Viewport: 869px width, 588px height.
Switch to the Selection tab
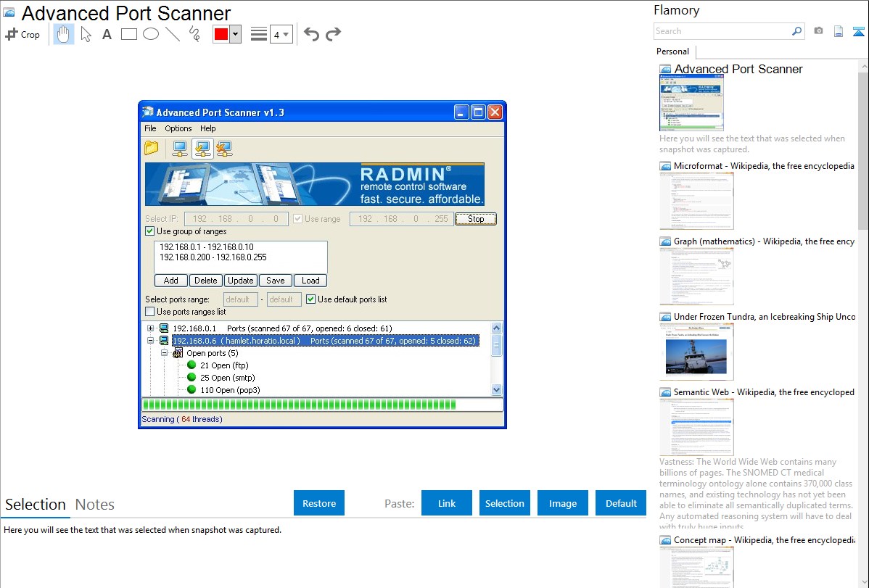[36, 505]
